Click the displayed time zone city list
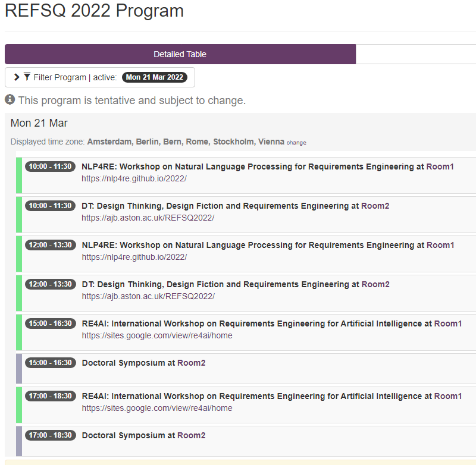The image size is (476, 465). tap(186, 142)
